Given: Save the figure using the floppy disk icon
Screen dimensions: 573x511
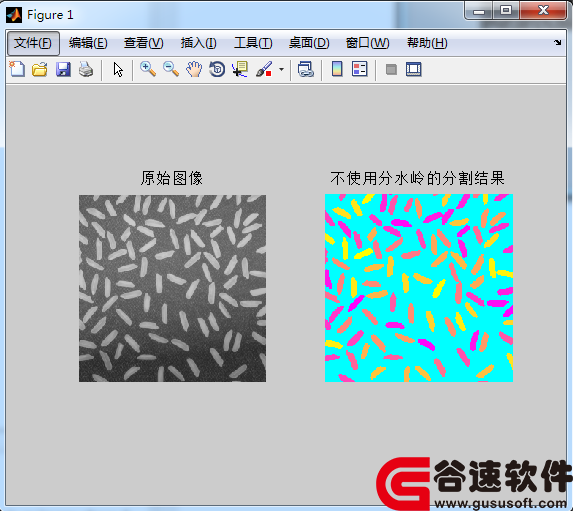Looking at the screenshot, I should (63, 69).
